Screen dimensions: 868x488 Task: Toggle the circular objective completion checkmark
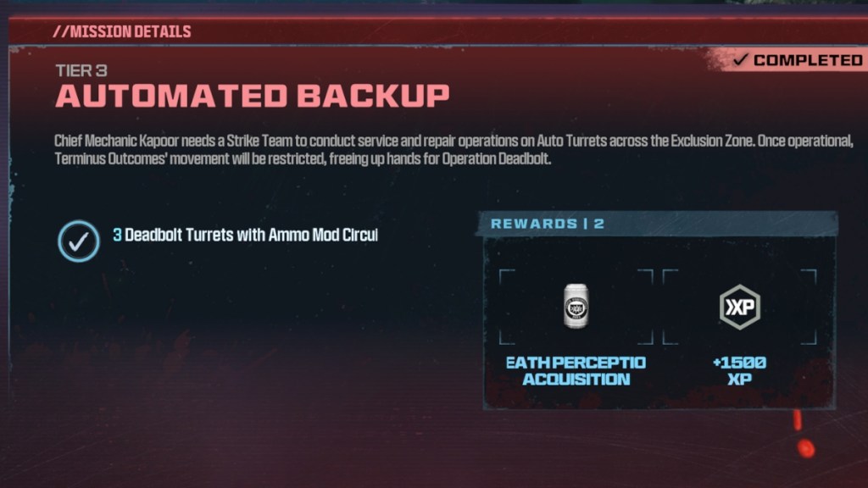point(79,241)
